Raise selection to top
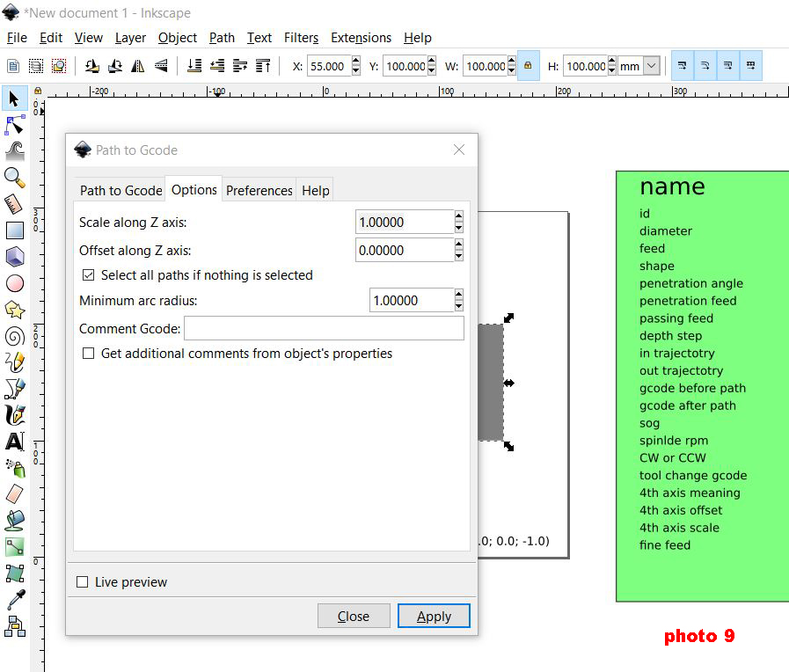 click(263, 66)
